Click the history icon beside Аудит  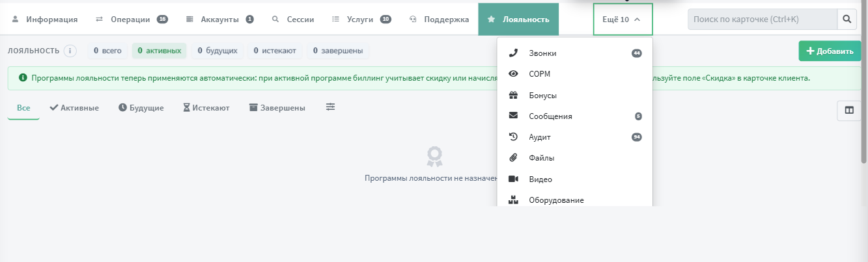click(x=513, y=137)
